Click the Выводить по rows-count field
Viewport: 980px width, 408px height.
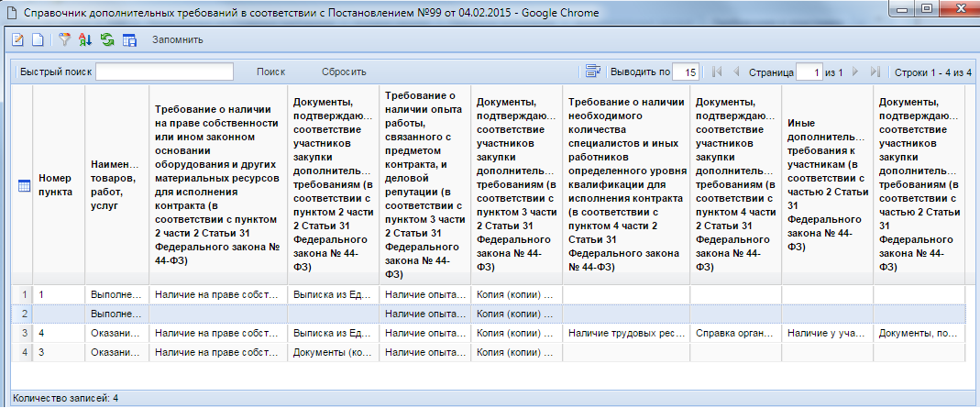click(x=687, y=72)
